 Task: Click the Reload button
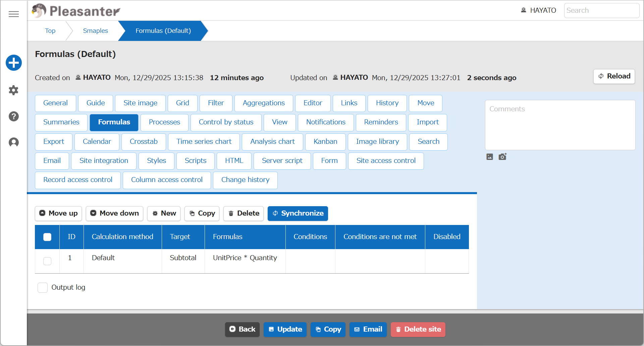coord(614,76)
